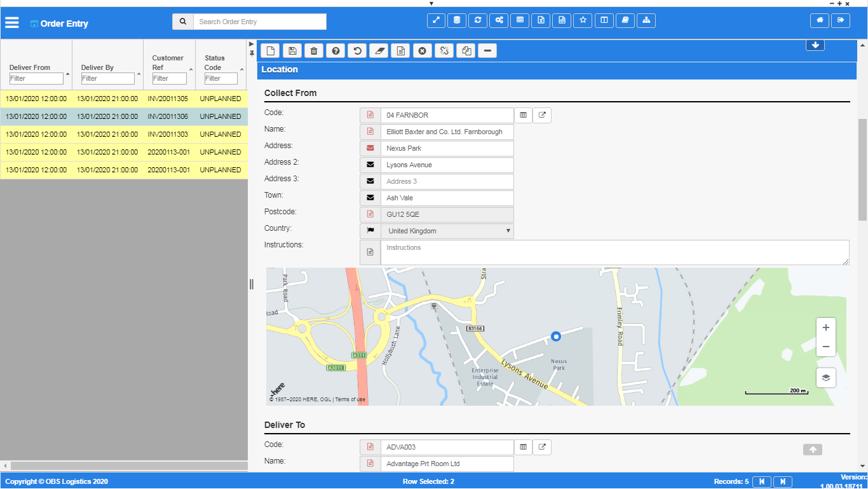This screenshot has height=489, width=868.
Task: Select the row with INV20011305
Action: click(x=124, y=99)
